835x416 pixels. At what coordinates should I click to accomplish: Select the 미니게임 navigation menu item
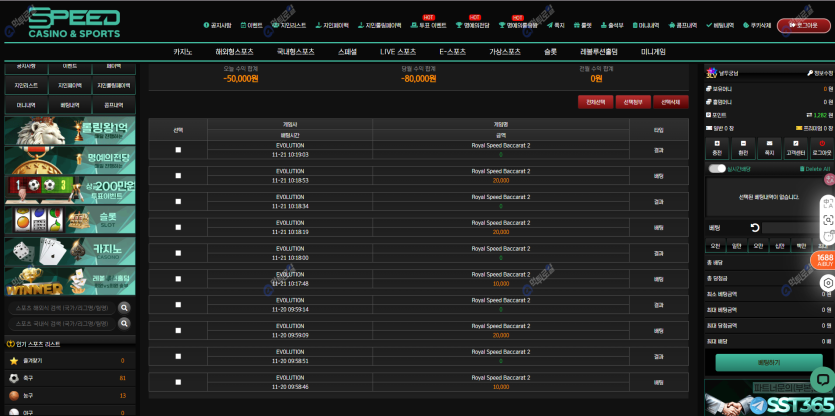(x=653, y=51)
